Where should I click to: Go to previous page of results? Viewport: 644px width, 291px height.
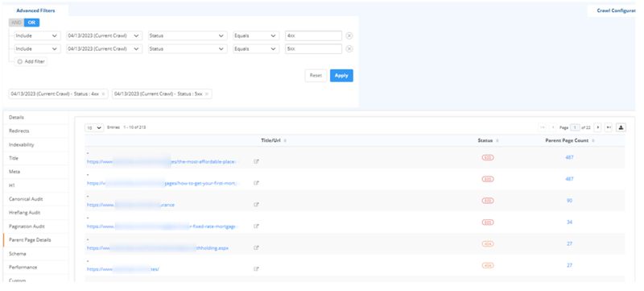553,128
